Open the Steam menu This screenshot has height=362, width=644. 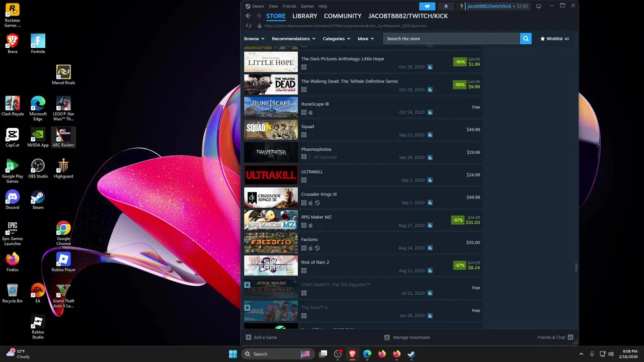pos(258,7)
